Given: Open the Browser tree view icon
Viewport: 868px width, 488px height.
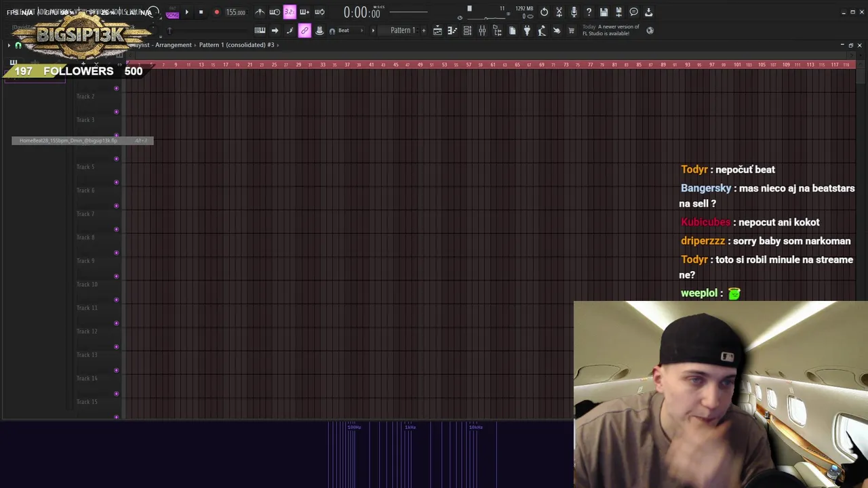Looking at the screenshot, I should (497, 30).
